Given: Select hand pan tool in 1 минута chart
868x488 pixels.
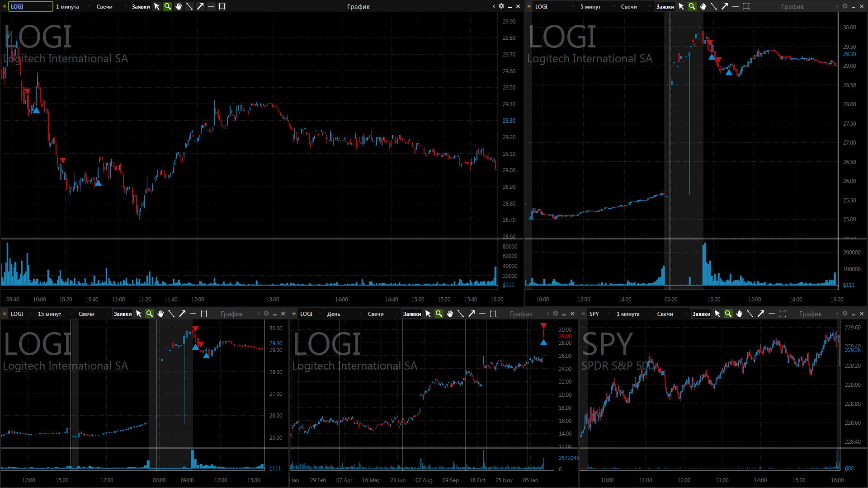Looking at the screenshot, I should (179, 6).
